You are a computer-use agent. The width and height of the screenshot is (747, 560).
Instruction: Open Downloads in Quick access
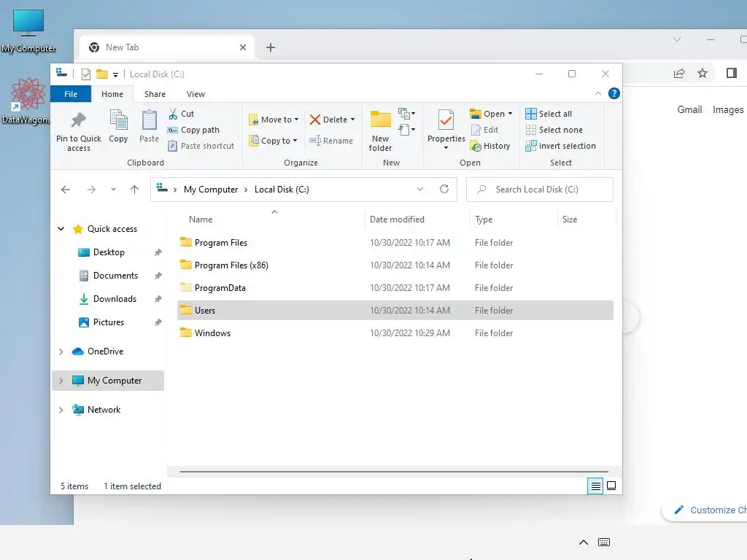[x=115, y=299]
